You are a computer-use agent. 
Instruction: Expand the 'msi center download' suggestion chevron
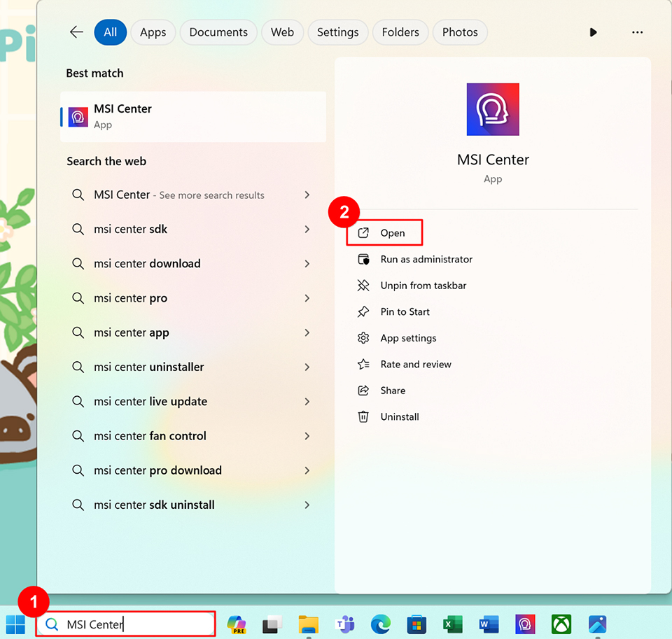307,264
